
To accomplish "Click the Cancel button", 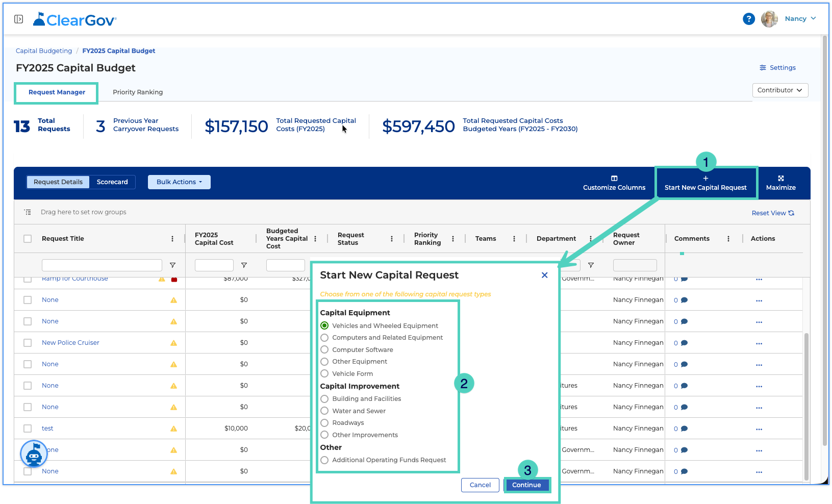I will pos(480,485).
